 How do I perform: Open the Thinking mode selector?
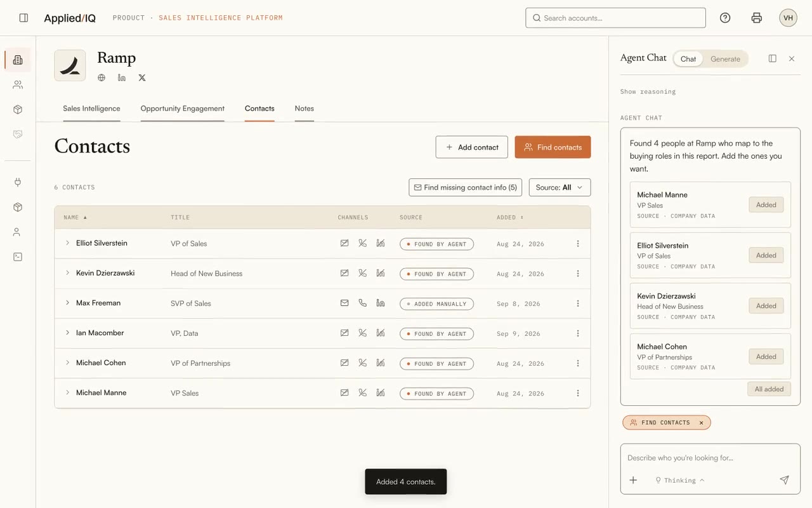(x=680, y=480)
